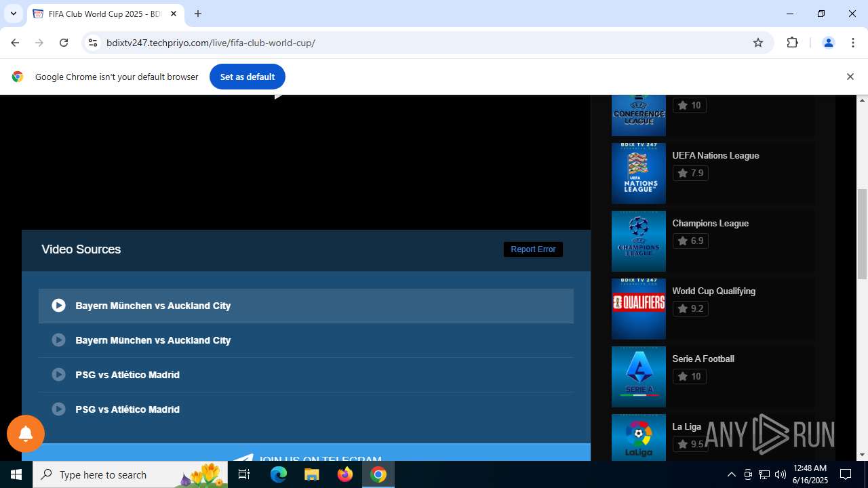Dismiss the default browser notification bar

click(x=850, y=77)
